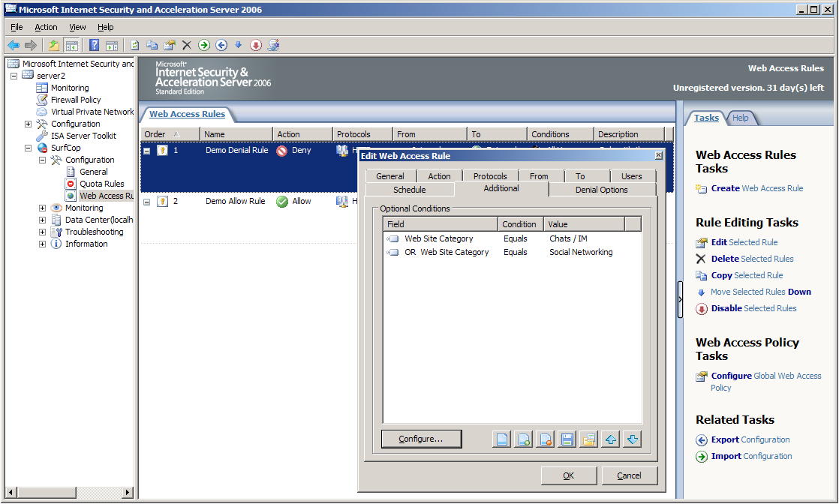Screen dimensions: 839x504
Task: Click the small blue Move Down toolbar arrow
Action: pyautogui.click(x=239, y=45)
